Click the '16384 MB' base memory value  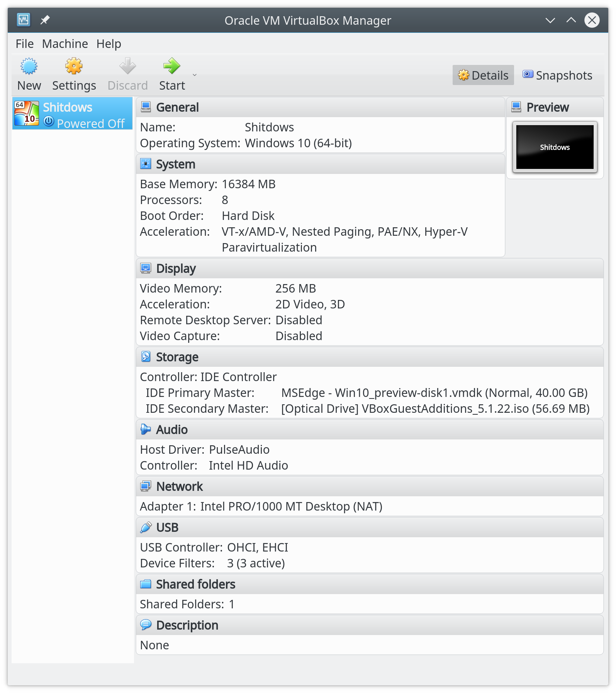coord(249,184)
